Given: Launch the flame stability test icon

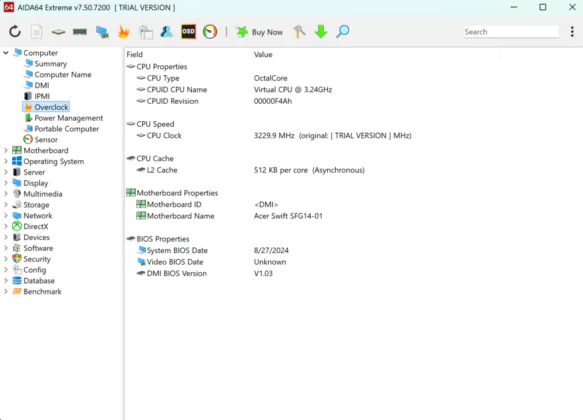Looking at the screenshot, I should click(x=123, y=32).
